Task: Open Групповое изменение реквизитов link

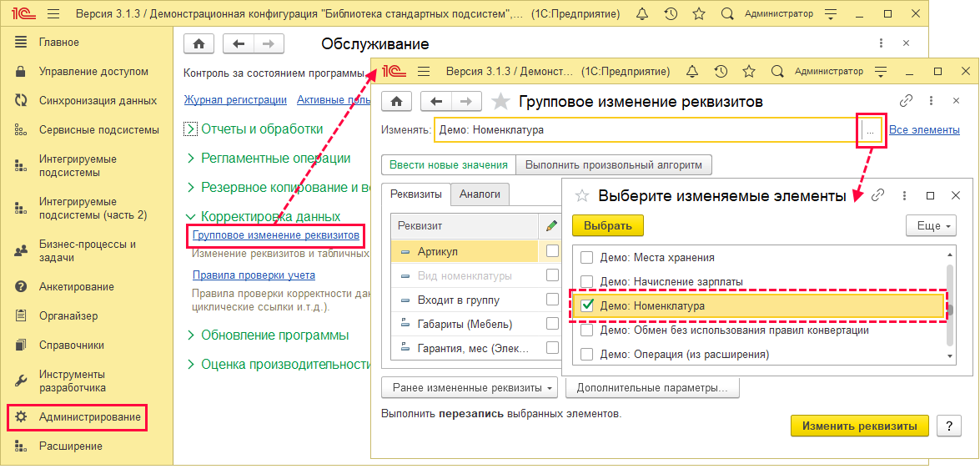Action: [x=275, y=235]
